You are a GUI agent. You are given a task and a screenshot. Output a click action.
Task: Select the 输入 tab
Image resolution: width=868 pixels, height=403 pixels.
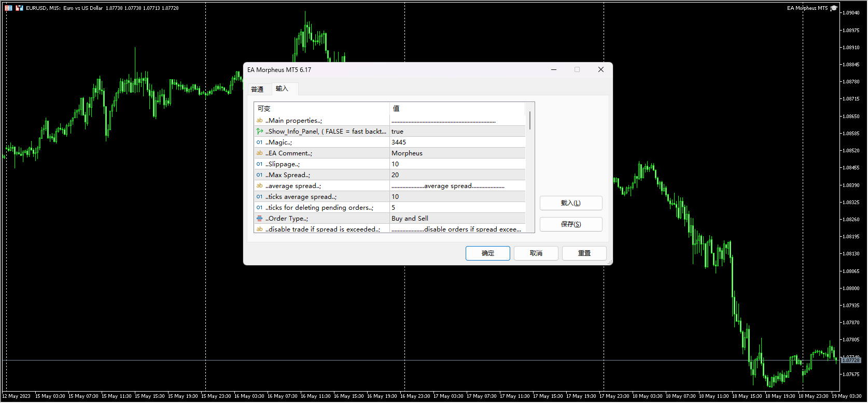point(282,89)
